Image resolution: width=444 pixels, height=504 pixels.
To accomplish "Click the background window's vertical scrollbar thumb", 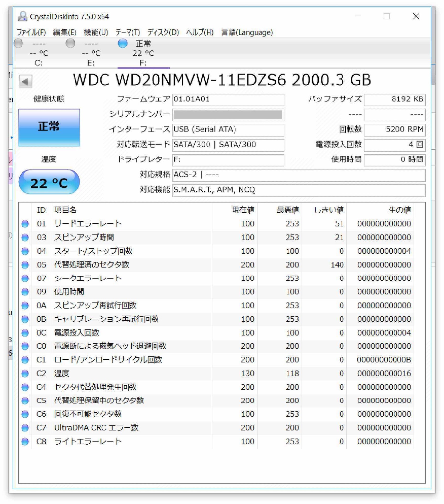I will point(434,75).
